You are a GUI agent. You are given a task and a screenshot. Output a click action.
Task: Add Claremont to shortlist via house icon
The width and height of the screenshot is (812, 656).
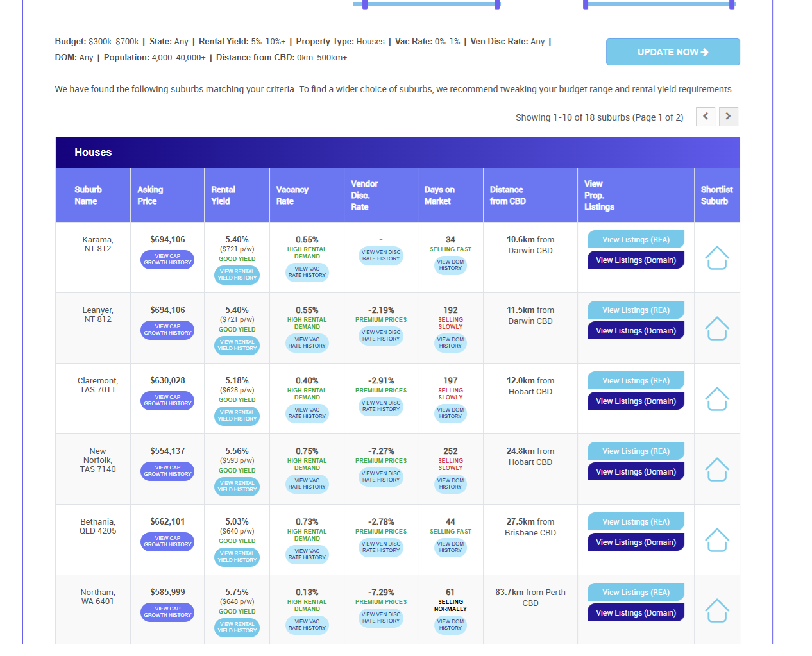[716, 399]
